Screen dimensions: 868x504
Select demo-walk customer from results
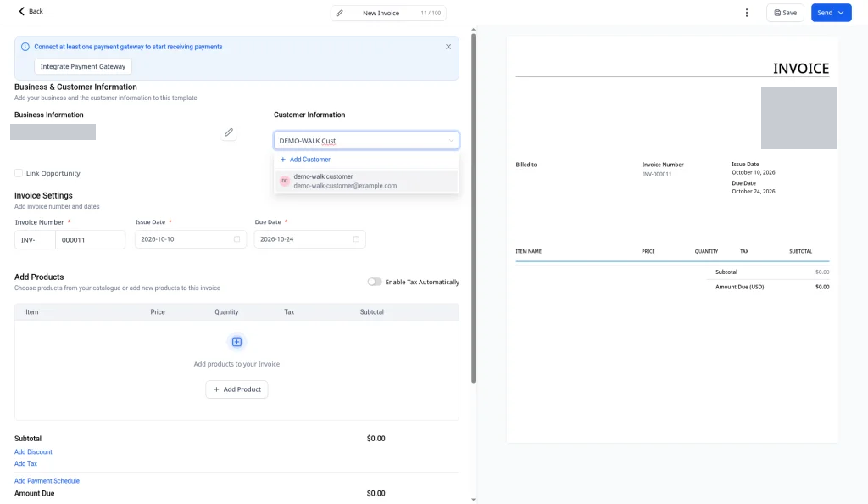[366, 181]
